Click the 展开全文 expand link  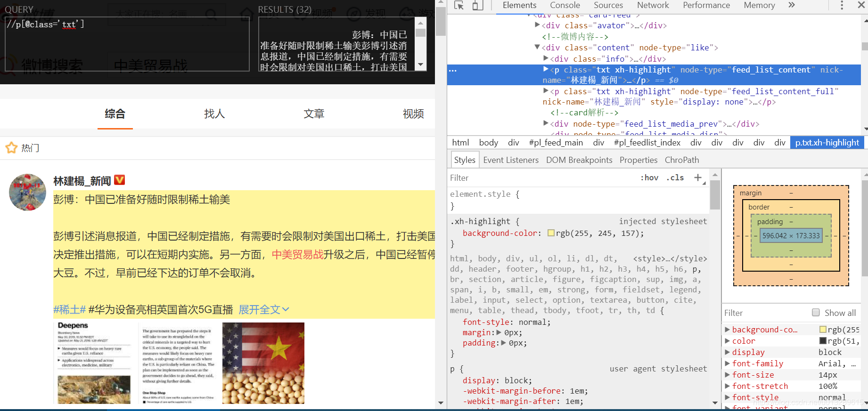pyautogui.click(x=263, y=309)
